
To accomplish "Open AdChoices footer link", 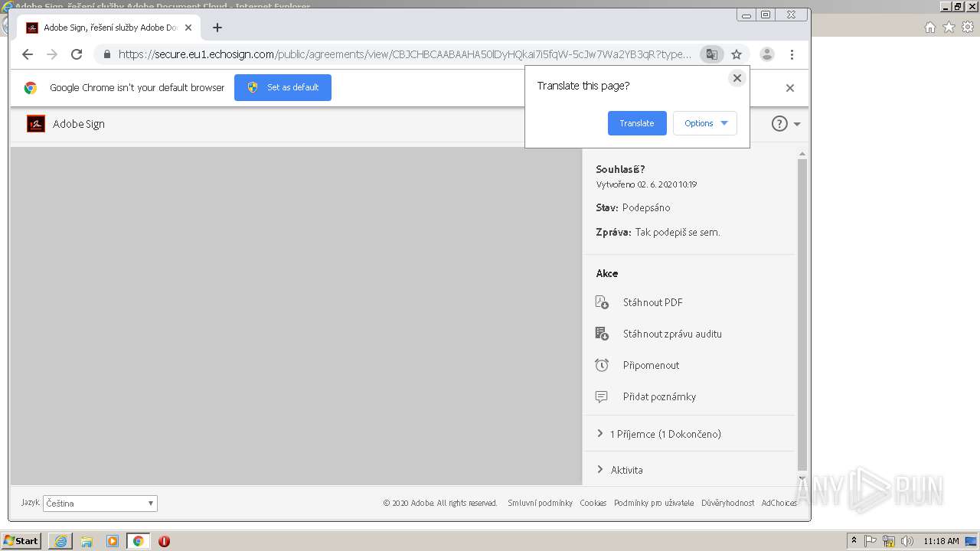I will [779, 503].
